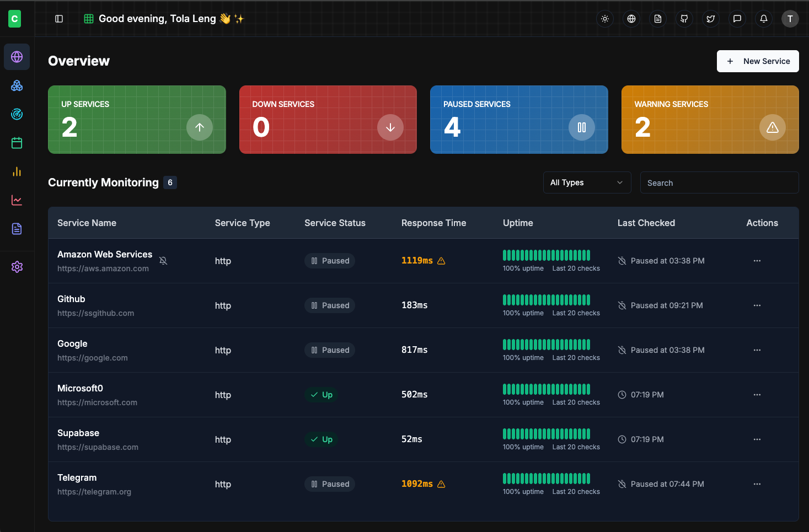
Task: Open the actions menu for Telegram row
Action: pos(757,483)
